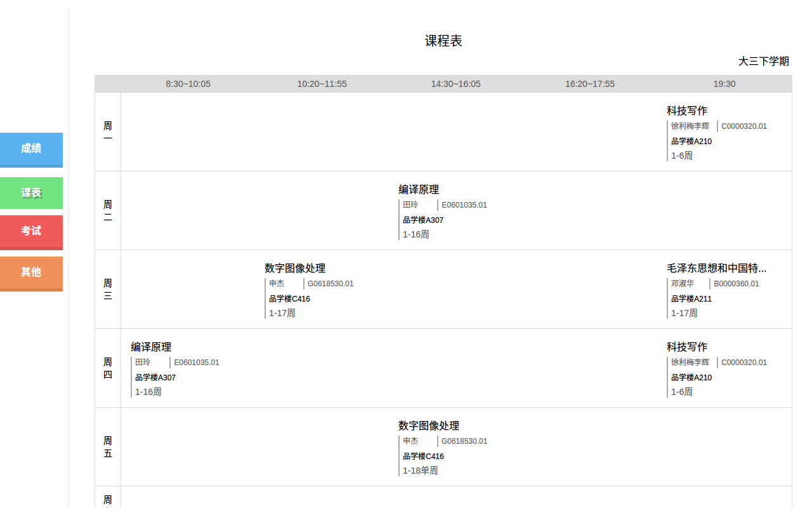The height and width of the screenshot is (508, 812).
Task: Click teacher 田玲 in Thursday row
Action: [x=143, y=362]
